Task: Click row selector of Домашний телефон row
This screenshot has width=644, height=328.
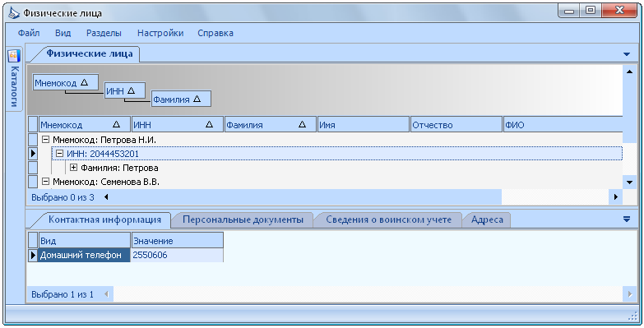Action: 33,255
